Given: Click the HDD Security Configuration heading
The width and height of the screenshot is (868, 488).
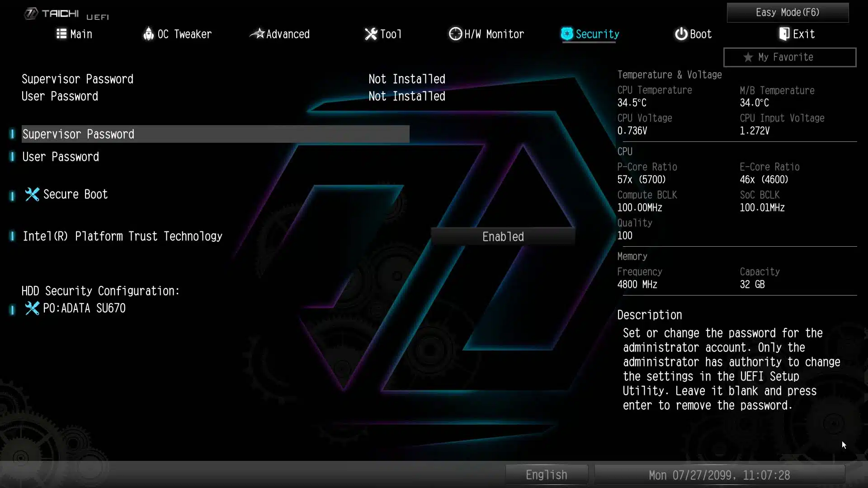Looking at the screenshot, I should pyautogui.click(x=100, y=291).
